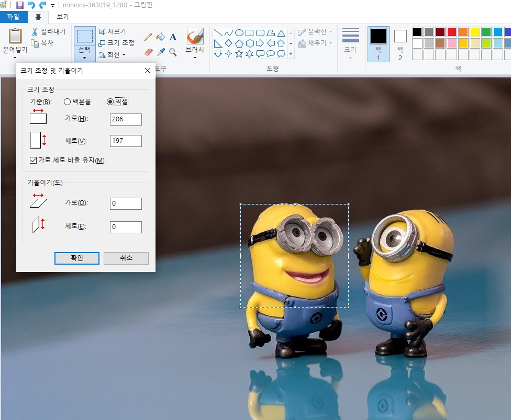The width and height of the screenshot is (511, 420).
Task: Click 크기 조정 resize button in ribbon
Action: point(116,43)
